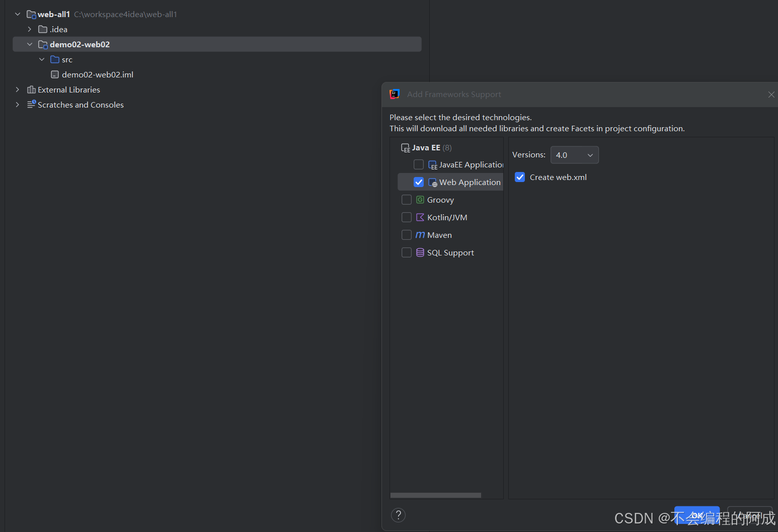
Task: Enable the Maven checkbox
Action: (x=407, y=235)
